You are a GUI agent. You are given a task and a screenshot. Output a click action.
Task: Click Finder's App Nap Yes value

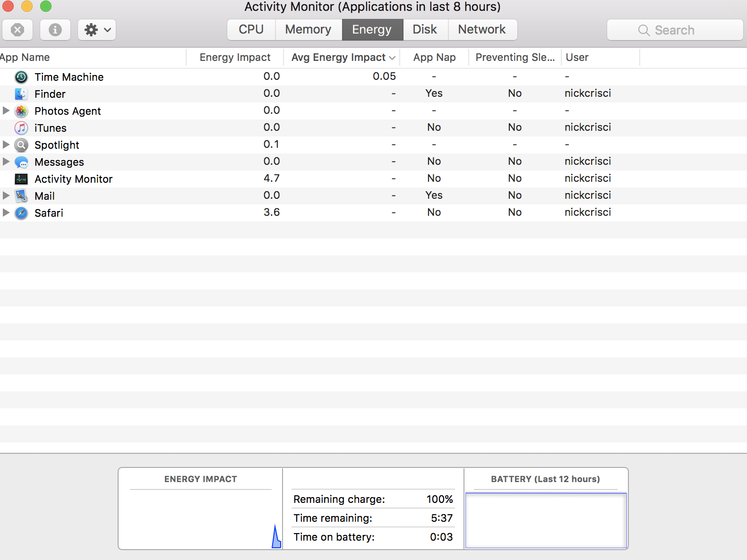pos(434,93)
